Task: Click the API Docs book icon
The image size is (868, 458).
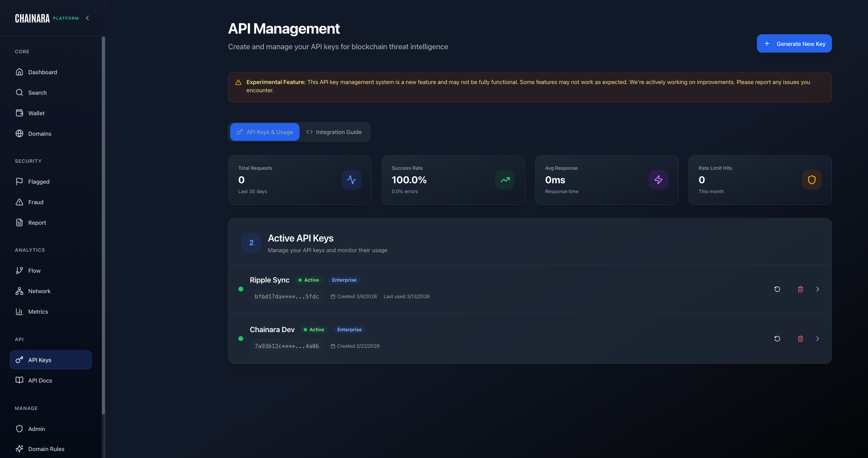Action: click(19, 381)
